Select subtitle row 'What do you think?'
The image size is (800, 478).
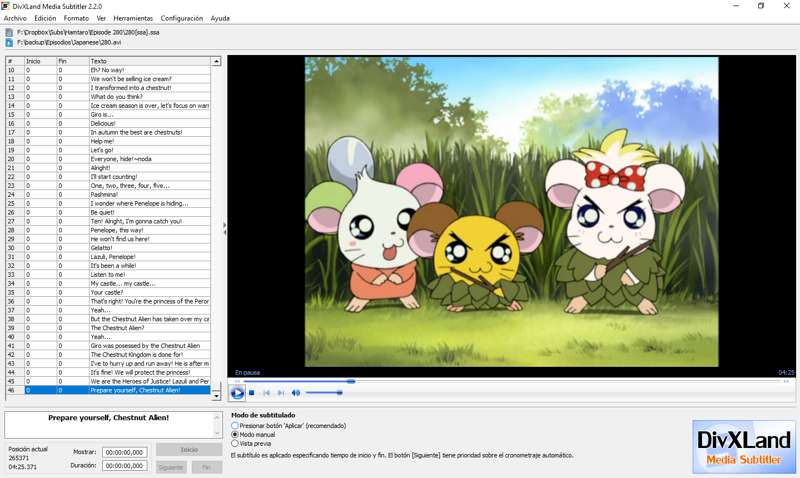click(x=108, y=97)
